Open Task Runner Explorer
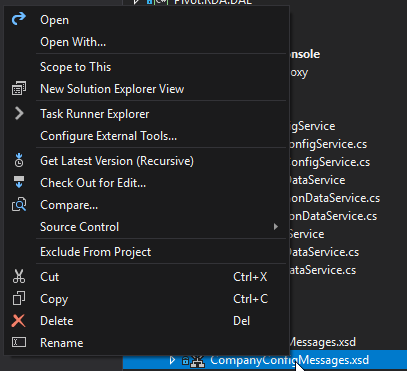Screen dimensions: 407x371 pos(146,114)
